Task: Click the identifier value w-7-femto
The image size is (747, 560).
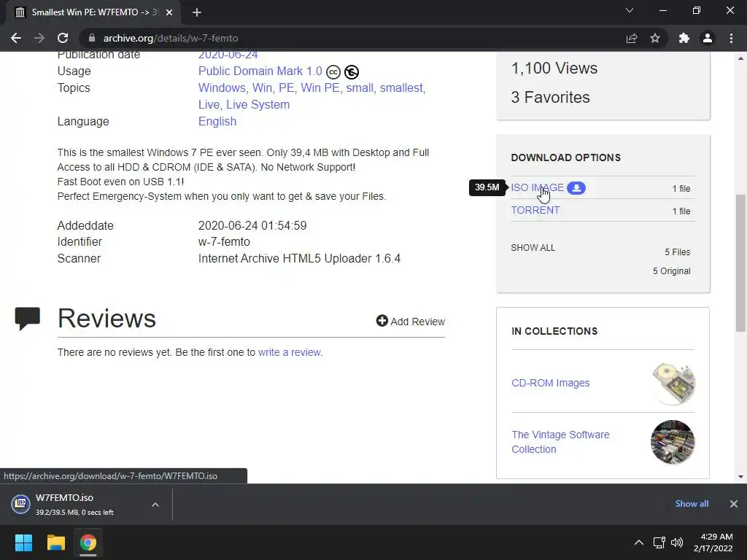Action: (x=224, y=242)
